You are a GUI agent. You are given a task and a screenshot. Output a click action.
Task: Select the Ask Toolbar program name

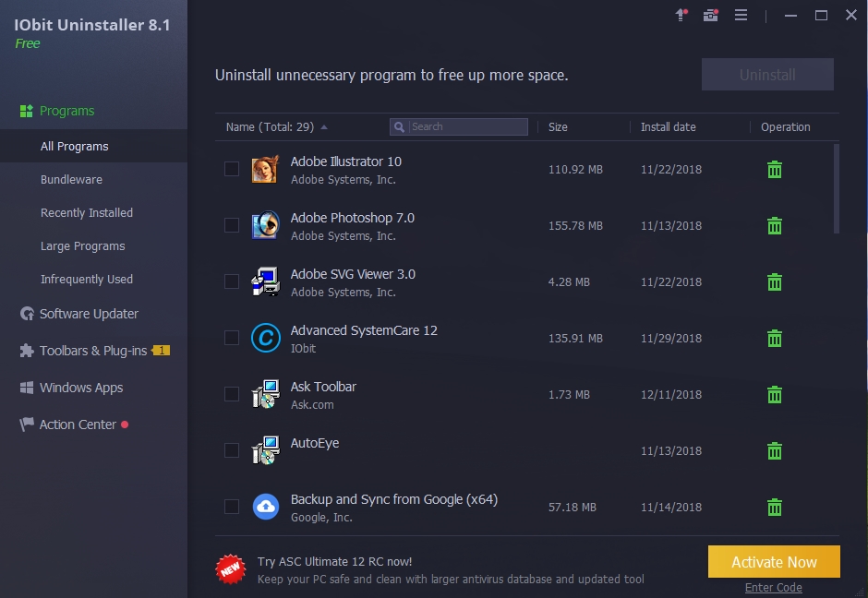click(323, 387)
